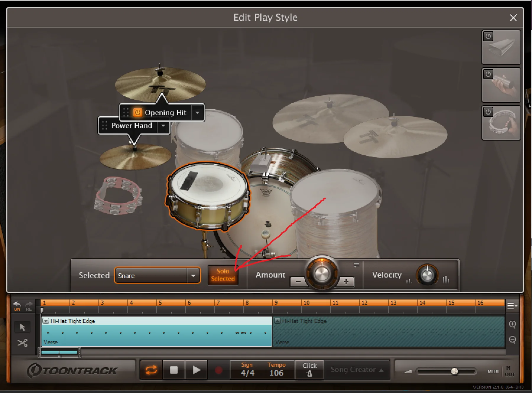
Task: Toggle the Opening Hit power button
Action: pyautogui.click(x=137, y=112)
